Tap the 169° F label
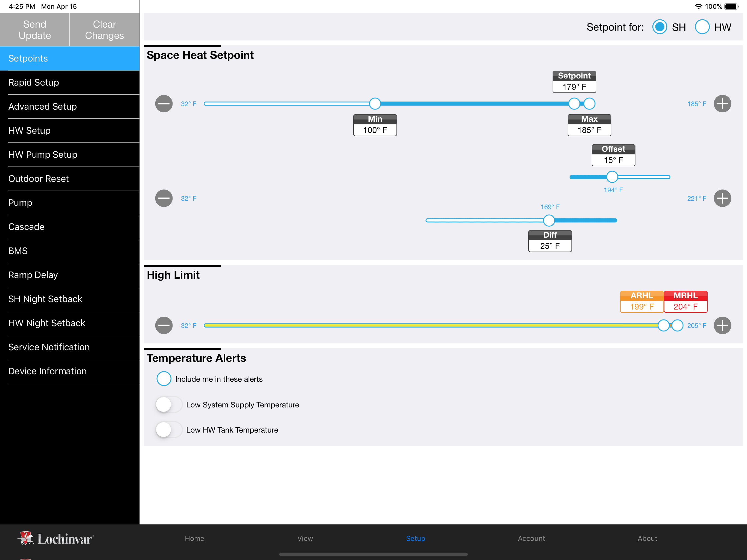747x560 pixels. pyautogui.click(x=550, y=207)
